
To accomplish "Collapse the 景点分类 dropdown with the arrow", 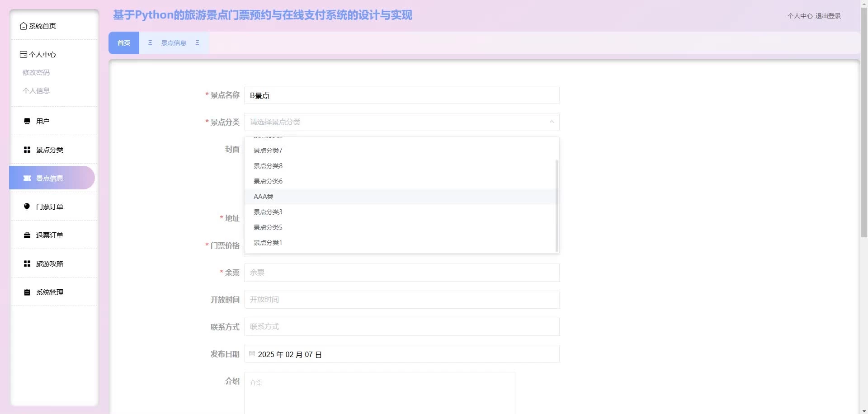I will tap(552, 122).
